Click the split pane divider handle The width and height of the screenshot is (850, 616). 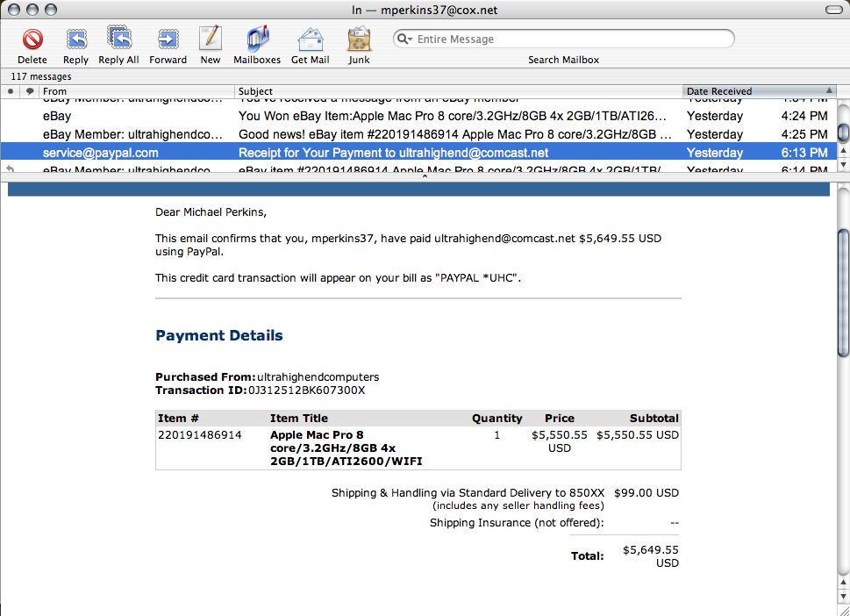click(x=425, y=176)
